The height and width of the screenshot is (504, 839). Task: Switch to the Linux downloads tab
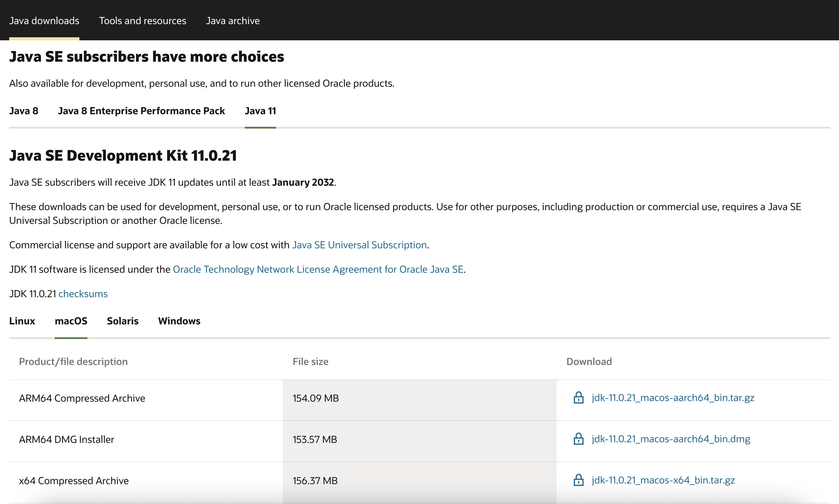22,321
